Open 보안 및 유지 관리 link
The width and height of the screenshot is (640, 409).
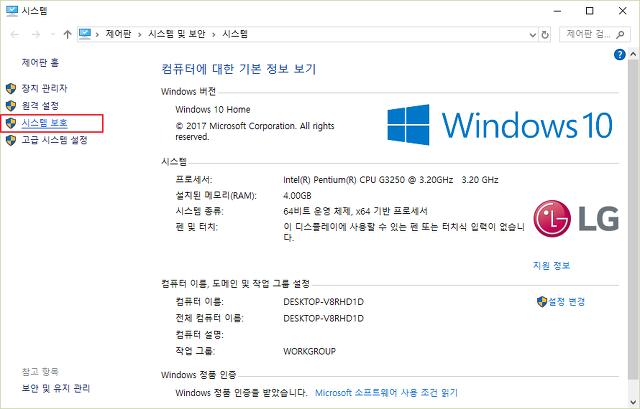(x=56, y=388)
